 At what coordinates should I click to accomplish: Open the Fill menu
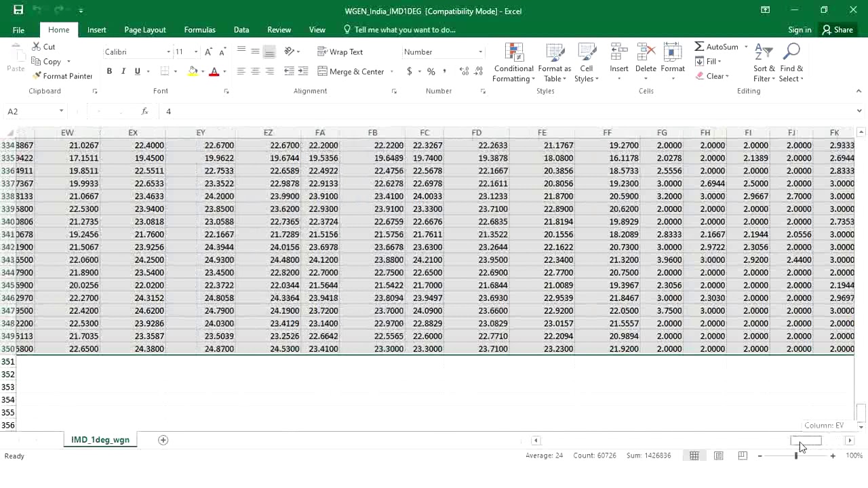coord(708,62)
